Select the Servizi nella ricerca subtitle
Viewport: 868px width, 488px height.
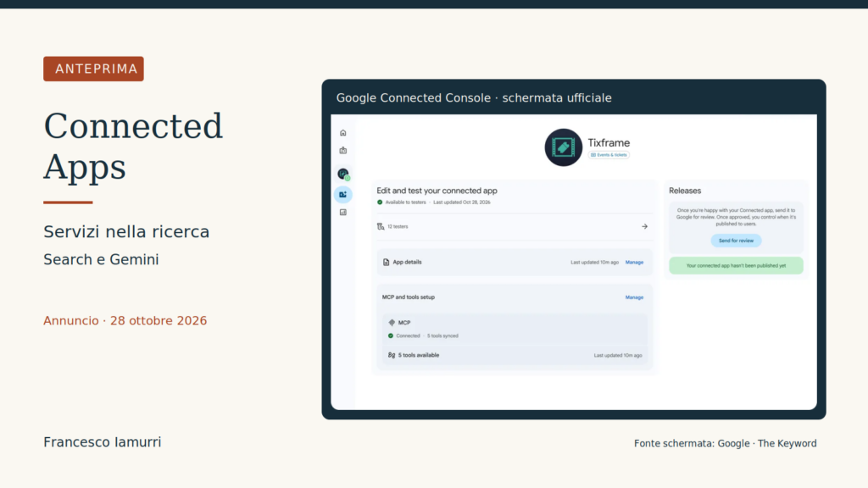(x=126, y=231)
